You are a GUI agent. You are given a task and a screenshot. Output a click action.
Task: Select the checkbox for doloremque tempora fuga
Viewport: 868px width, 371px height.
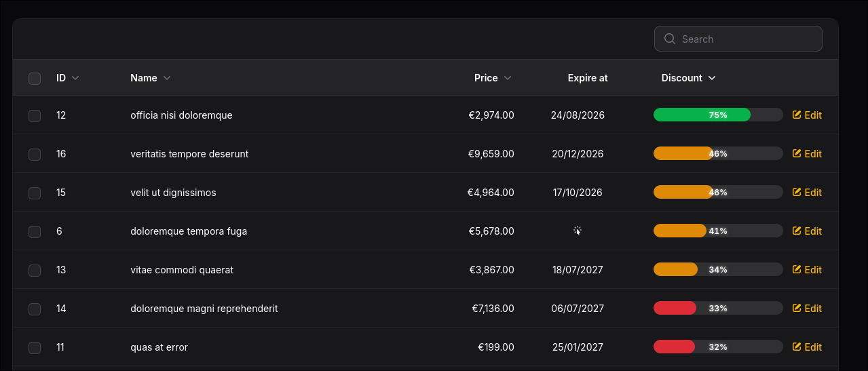[35, 232]
